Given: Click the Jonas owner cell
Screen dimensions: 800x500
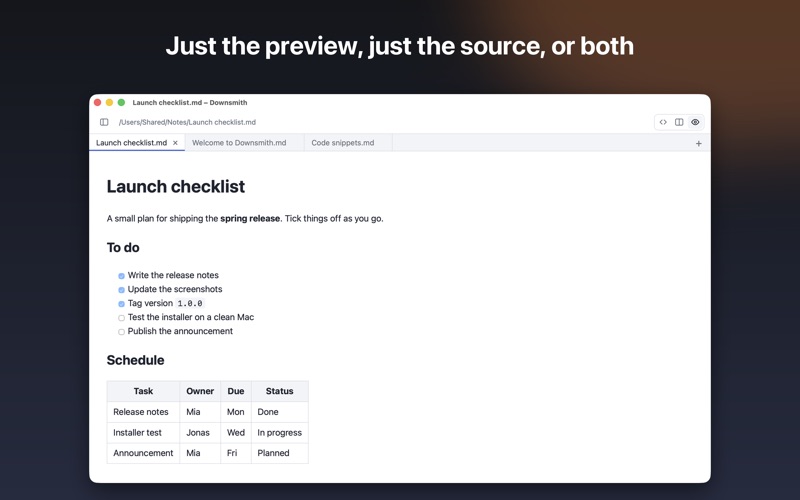Looking at the screenshot, I should click(x=200, y=433).
